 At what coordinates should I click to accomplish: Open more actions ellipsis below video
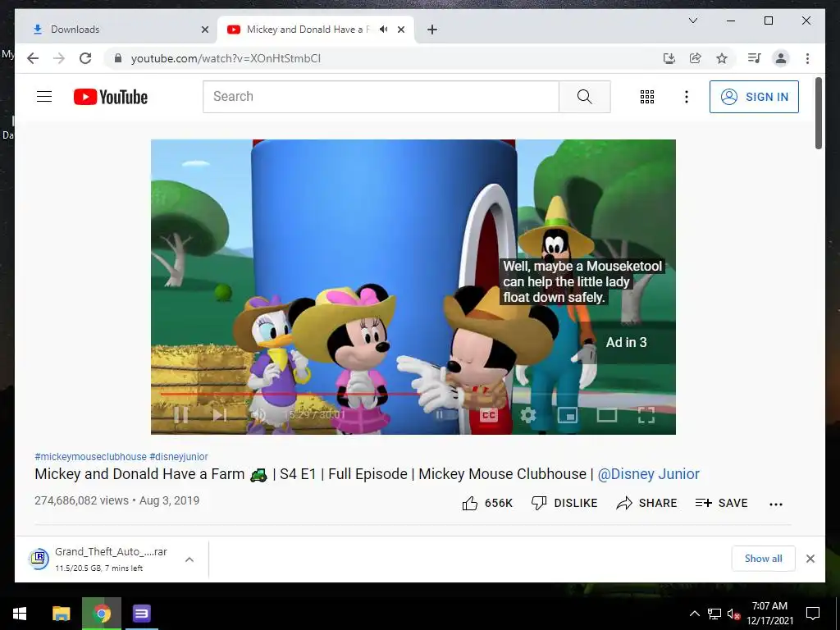coord(776,504)
